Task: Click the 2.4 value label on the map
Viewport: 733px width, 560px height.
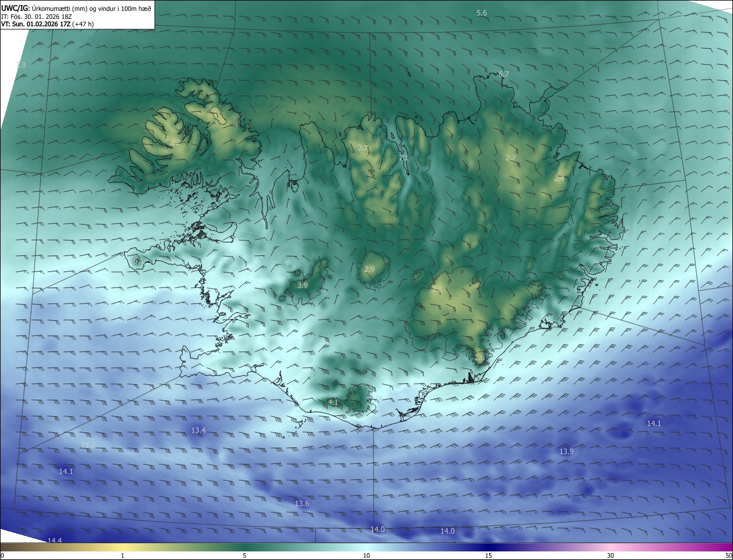Action: 559,178
